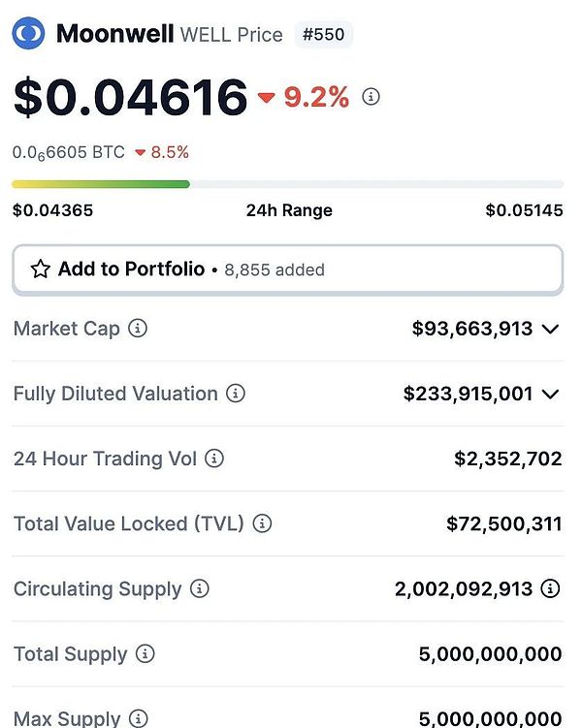
Task: Expand Fully Diluted Valuation chevron
Action: coord(551,394)
